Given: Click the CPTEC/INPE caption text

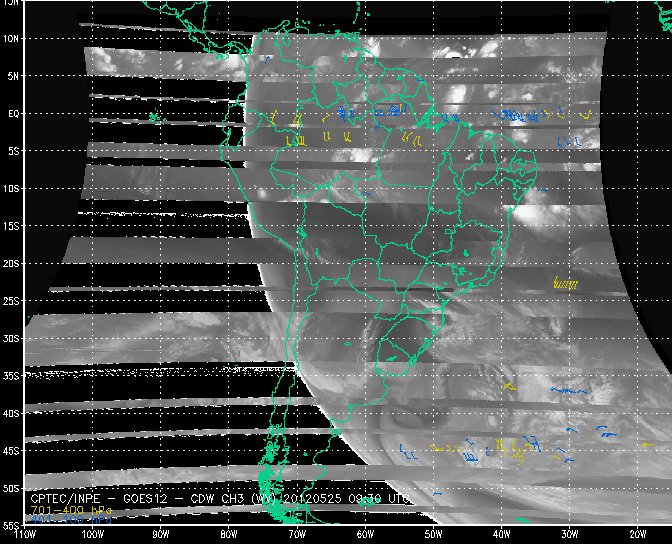Looking at the screenshot, I should click(x=65, y=499).
